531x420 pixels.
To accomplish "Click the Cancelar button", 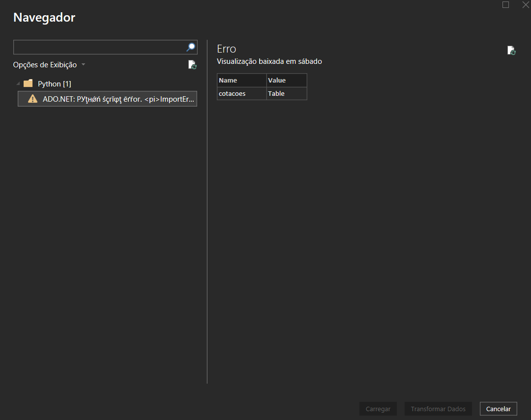I will click(x=498, y=409).
